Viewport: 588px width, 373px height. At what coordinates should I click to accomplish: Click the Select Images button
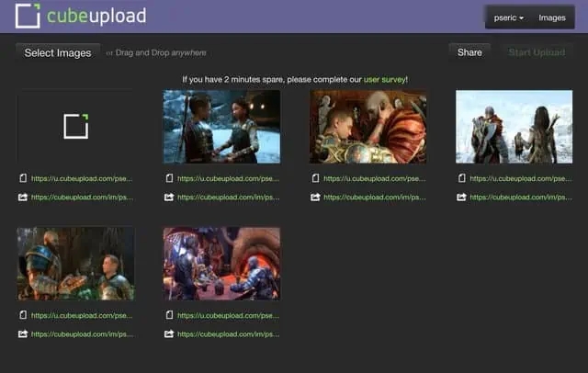click(x=58, y=53)
